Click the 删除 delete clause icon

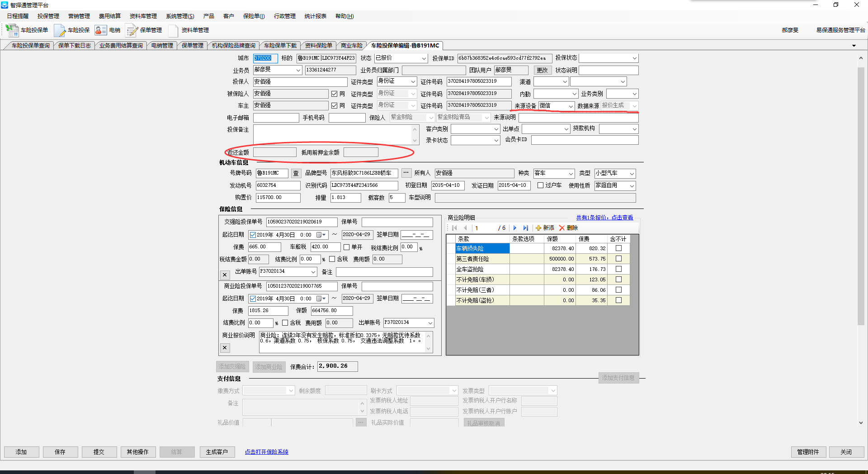point(568,228)
